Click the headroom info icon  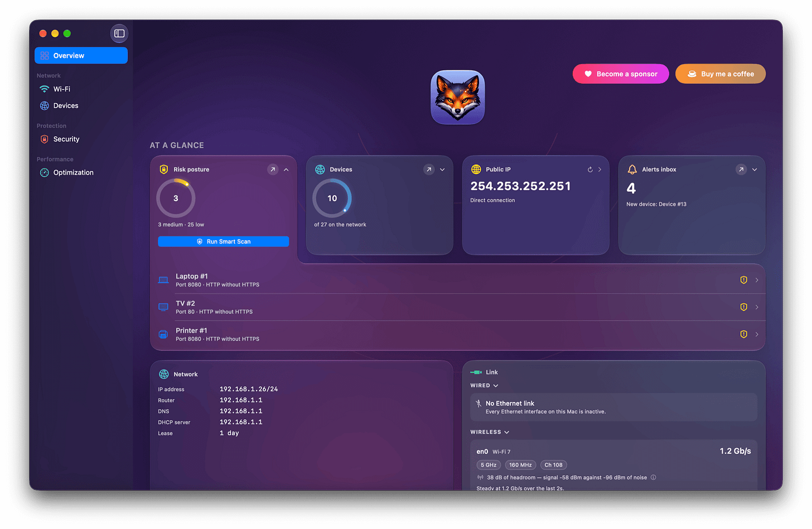tap(654, 478)
